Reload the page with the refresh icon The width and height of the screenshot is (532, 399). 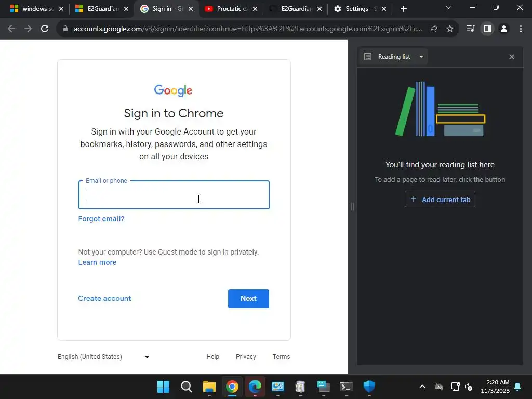(45, 29)
